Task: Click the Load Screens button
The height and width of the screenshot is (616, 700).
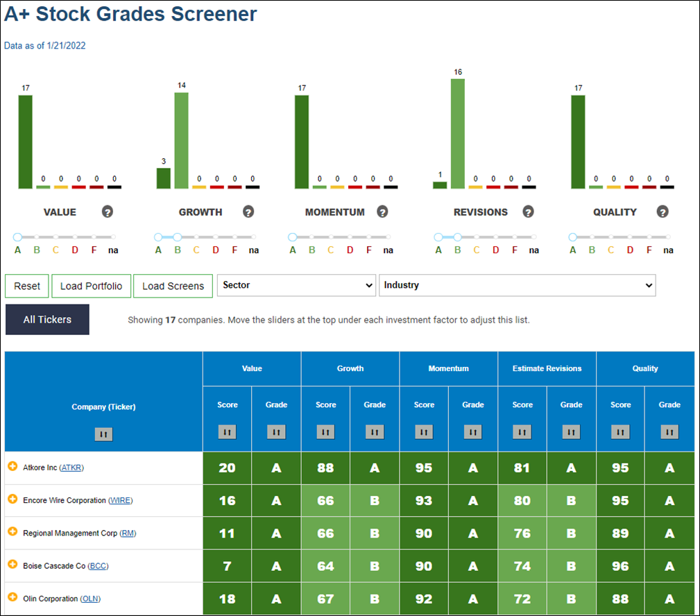Action: (x=173, y=286)
